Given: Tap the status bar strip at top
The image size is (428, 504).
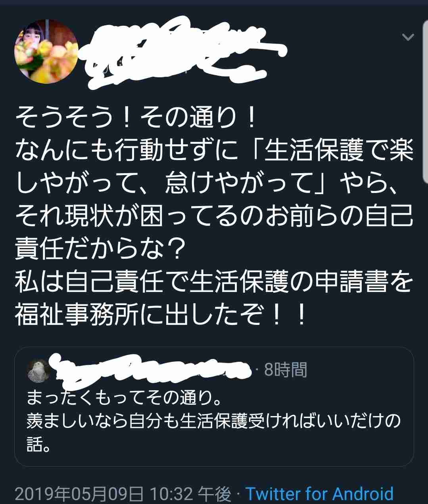Looking at the screenshot, I should pyautogui.click(x=214, y=2).
